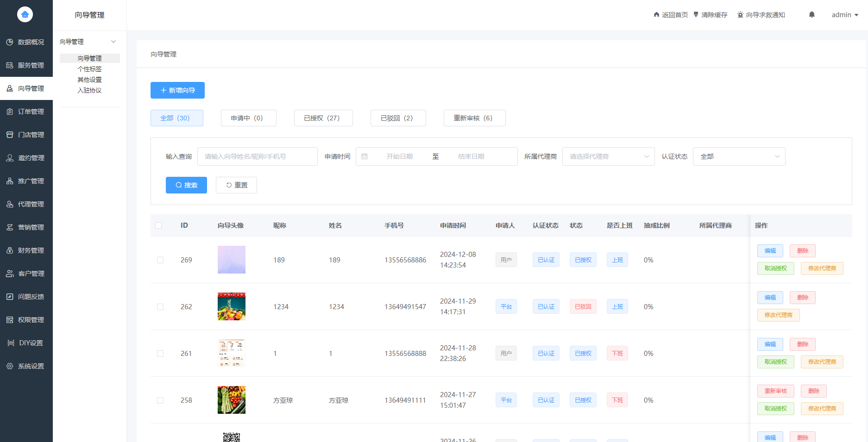The width and height of the screenshot is (868, 442).
Task: View the 重新审核（6）tab
Action: (474, 118)
